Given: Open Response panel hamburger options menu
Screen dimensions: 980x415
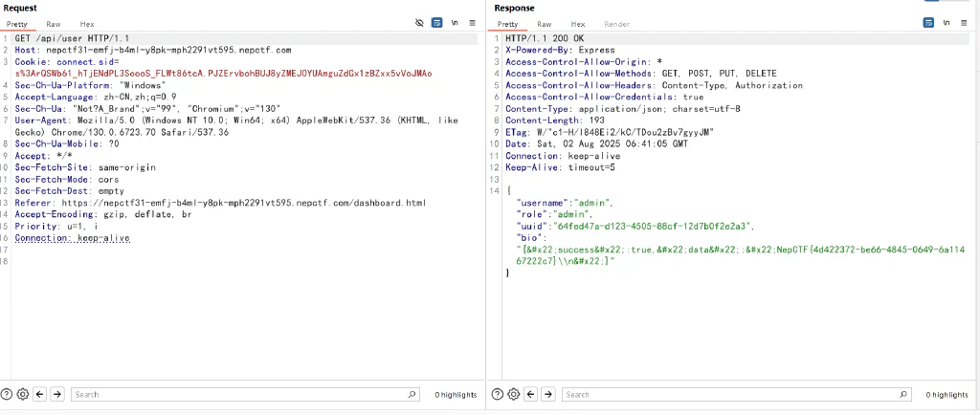Looking at the screenshot, I should coord(965,23).
